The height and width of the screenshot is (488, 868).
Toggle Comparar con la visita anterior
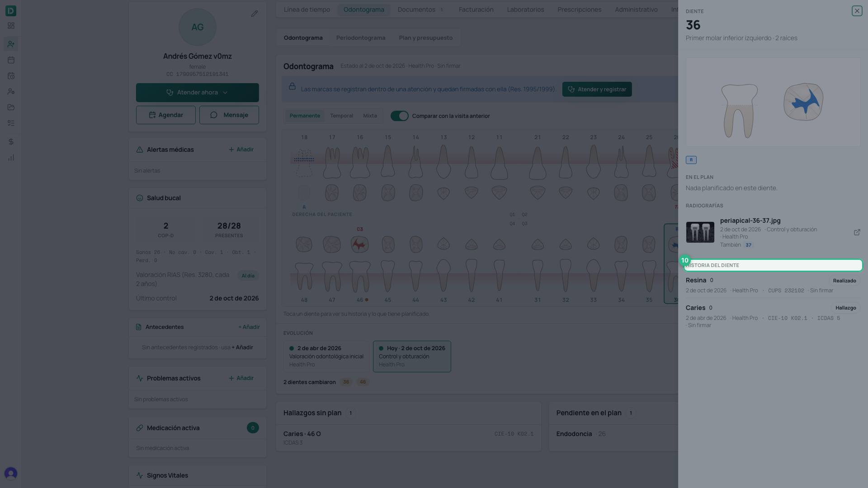399,116
